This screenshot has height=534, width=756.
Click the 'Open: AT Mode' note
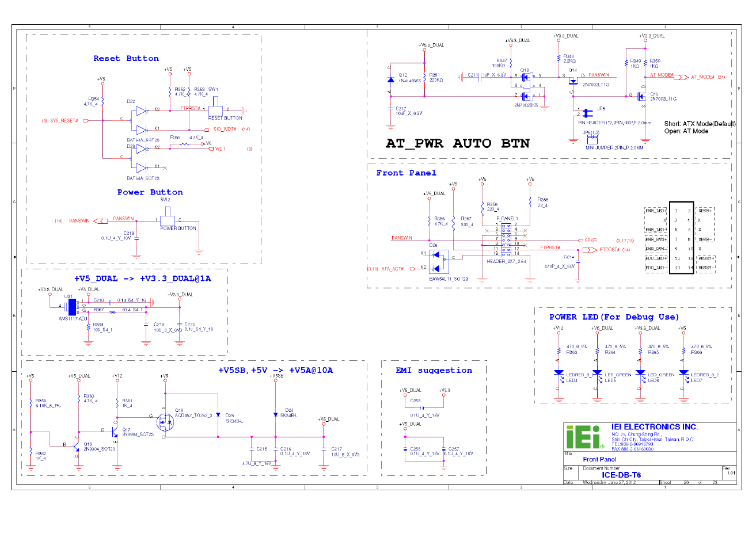point(686,131)
